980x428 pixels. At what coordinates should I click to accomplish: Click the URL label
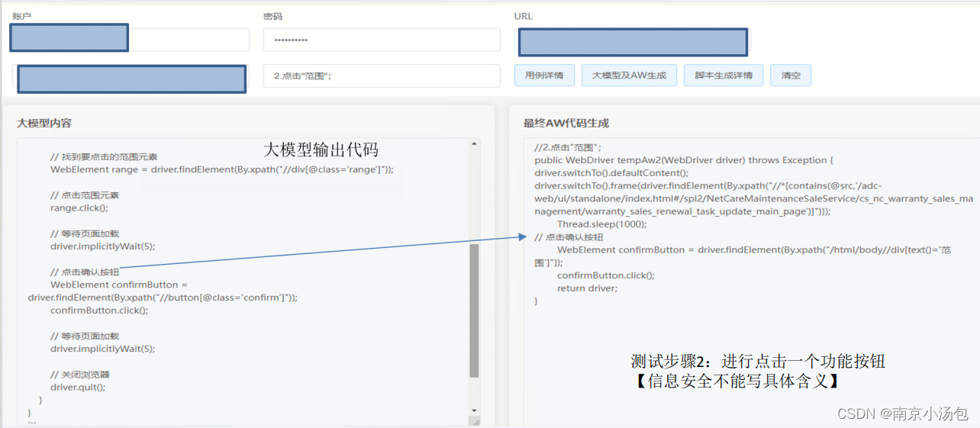[x=524, y=16]
